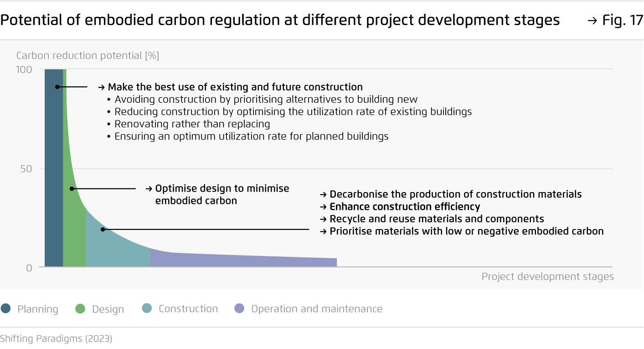Click the Fig. 17 reference link

615,21
